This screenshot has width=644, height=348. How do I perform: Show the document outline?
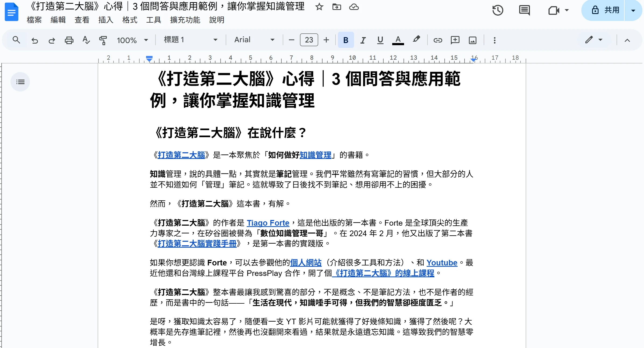(20, 82)
